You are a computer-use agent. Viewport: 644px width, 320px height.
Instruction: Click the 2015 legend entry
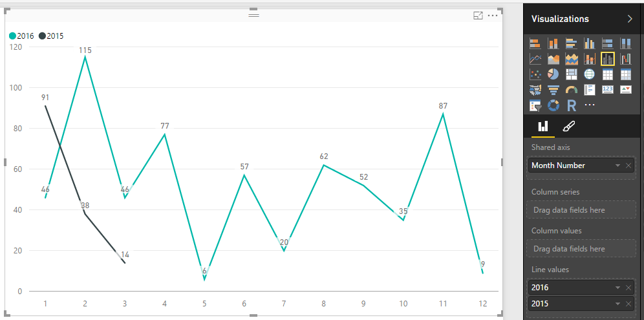51,36
